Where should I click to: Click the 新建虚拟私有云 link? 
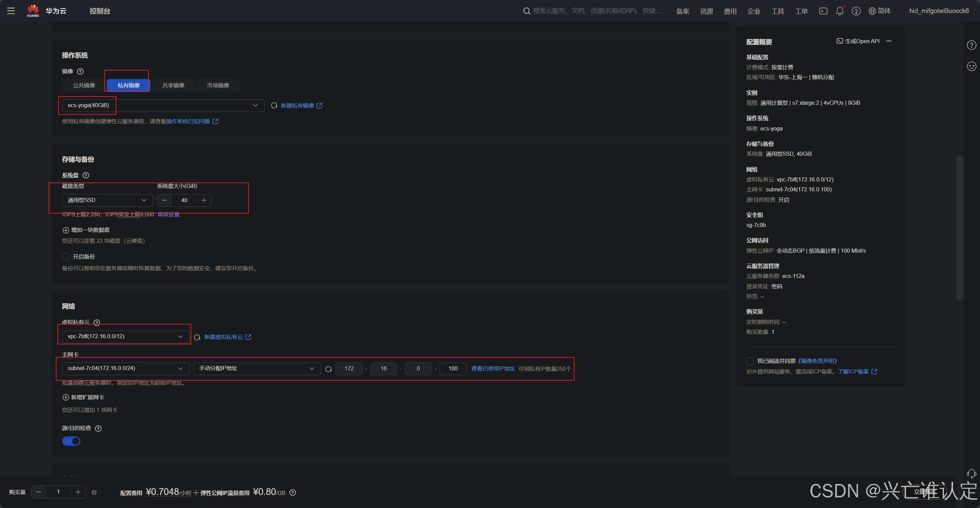228,337
